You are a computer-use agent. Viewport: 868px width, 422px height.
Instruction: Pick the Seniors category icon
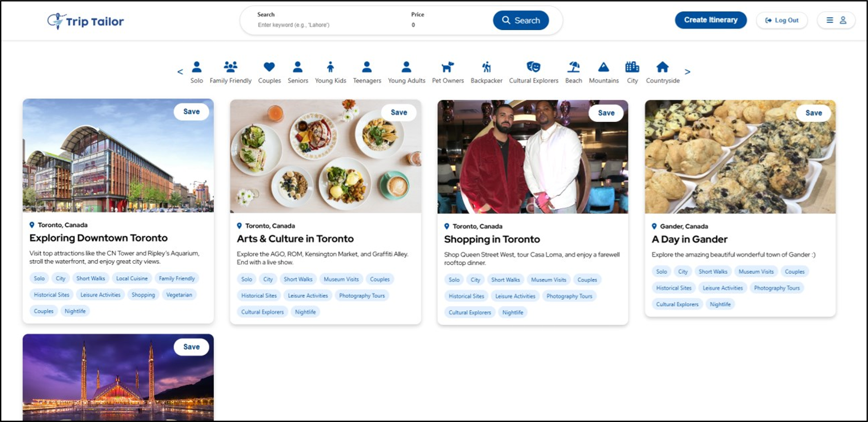[298, 67]
